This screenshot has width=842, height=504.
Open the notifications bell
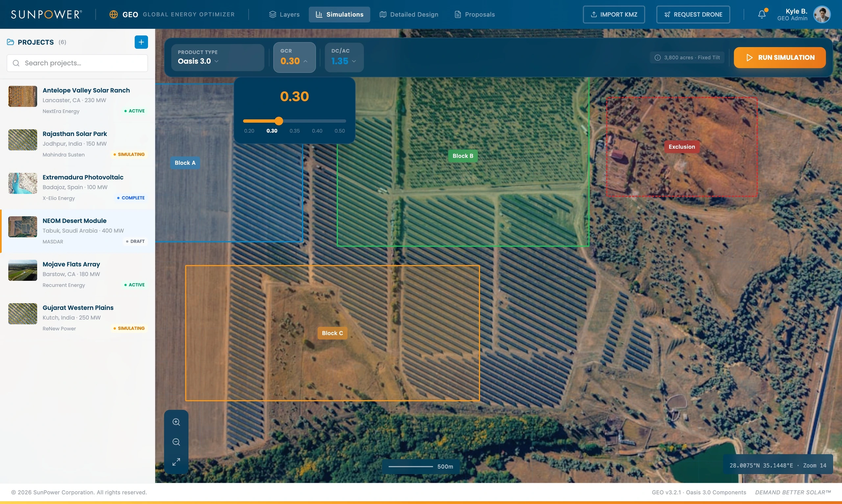coord(762,14)
